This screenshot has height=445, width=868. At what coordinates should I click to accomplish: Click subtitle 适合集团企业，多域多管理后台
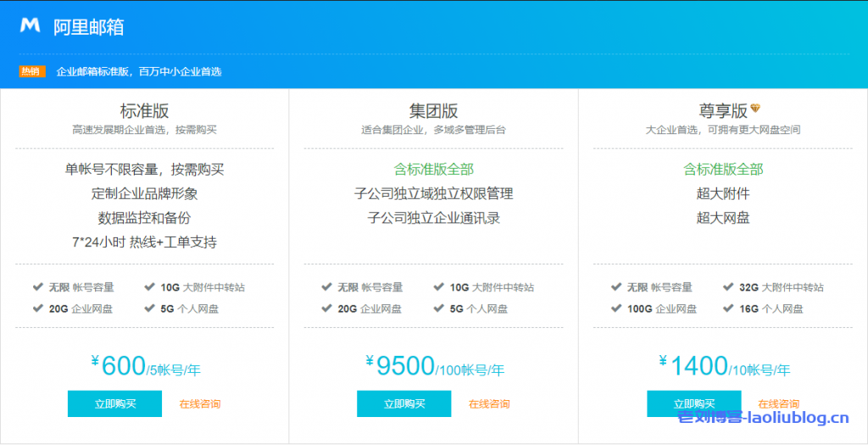pyautogui.click(x=434, y=130)
